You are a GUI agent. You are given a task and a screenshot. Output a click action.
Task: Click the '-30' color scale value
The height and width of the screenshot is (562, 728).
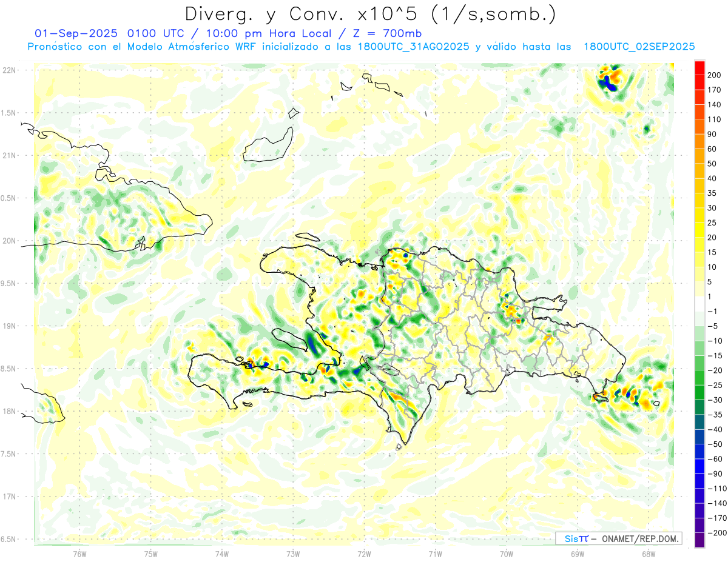click(x=715, y=400)
